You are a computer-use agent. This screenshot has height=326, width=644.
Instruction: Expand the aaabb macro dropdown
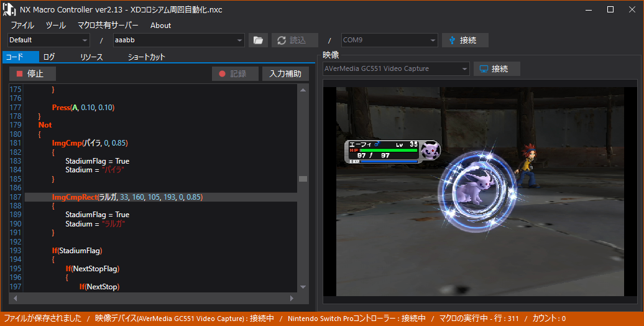click(x=178, y=40)
